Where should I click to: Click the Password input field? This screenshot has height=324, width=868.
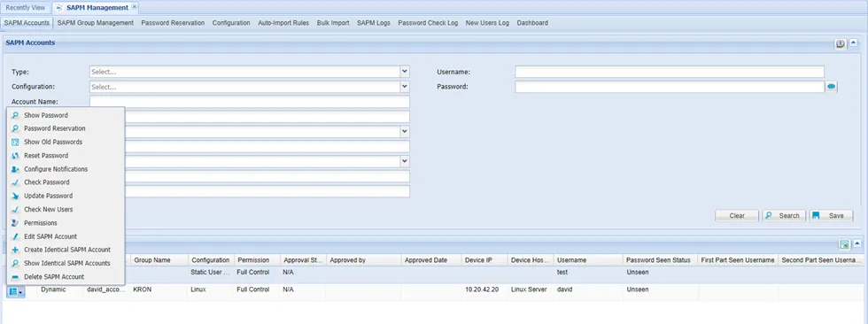point(670,87)
